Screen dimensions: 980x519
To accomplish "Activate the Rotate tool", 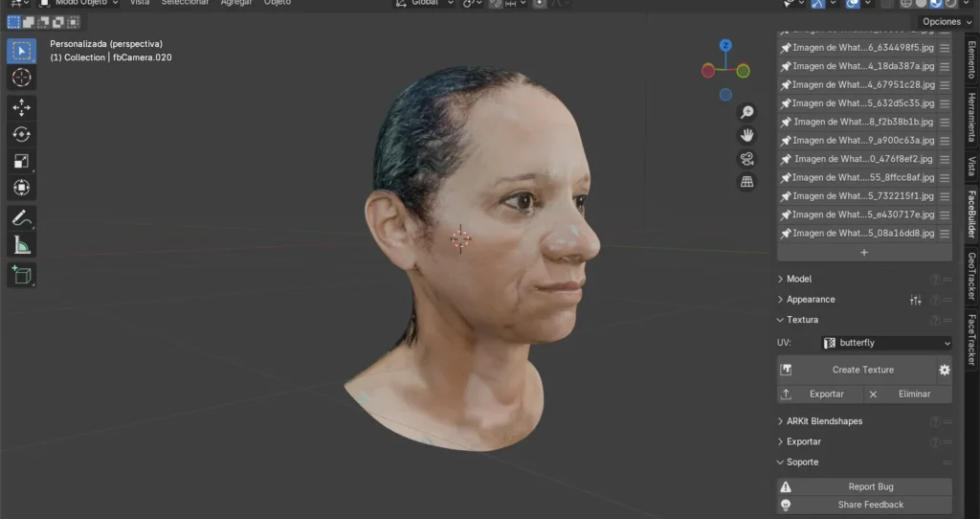I will point(21,134).
